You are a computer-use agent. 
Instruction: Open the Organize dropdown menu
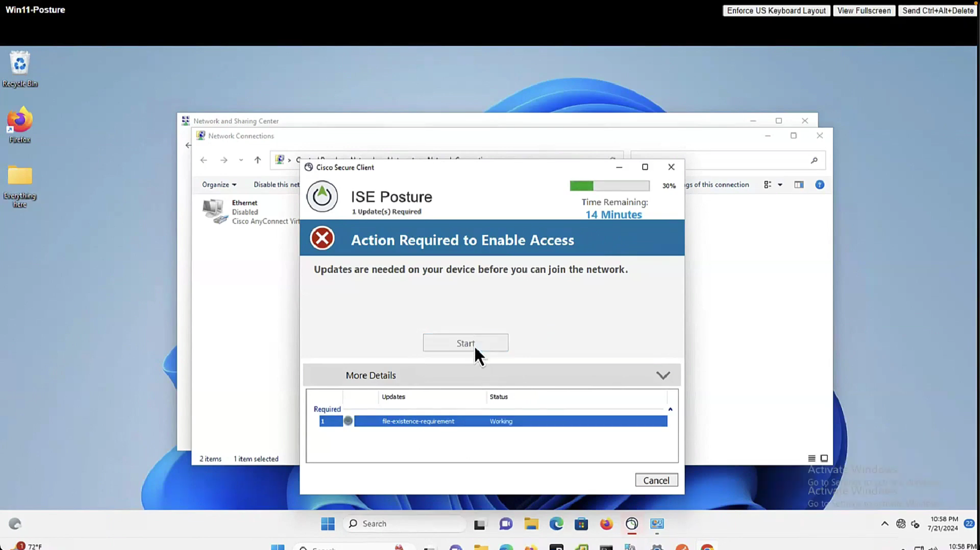coord(219,185)
